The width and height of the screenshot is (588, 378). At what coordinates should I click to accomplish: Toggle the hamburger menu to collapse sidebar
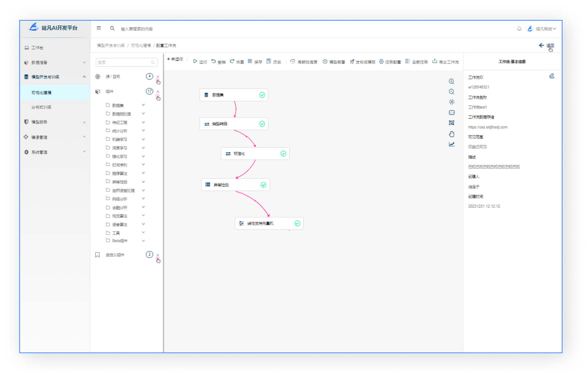99,29
